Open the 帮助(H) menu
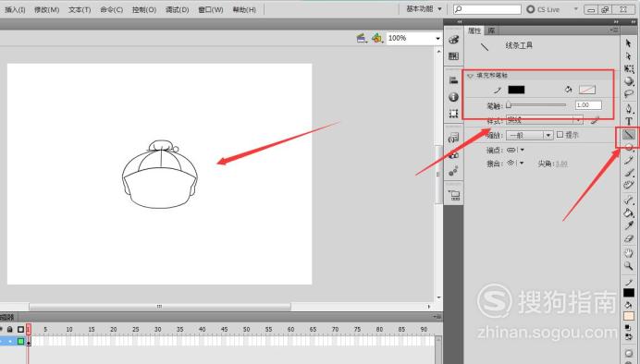Viewport: 640px width, 364px height. 244,9
